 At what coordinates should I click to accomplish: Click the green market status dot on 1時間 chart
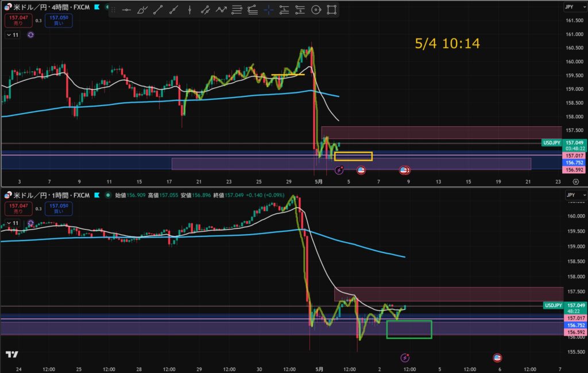[x=108, y=195]
